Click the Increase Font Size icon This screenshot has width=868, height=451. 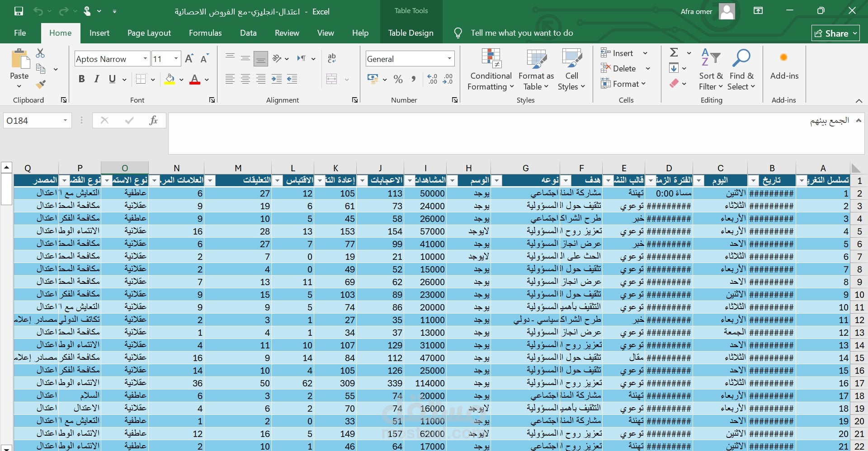[189, 59]
